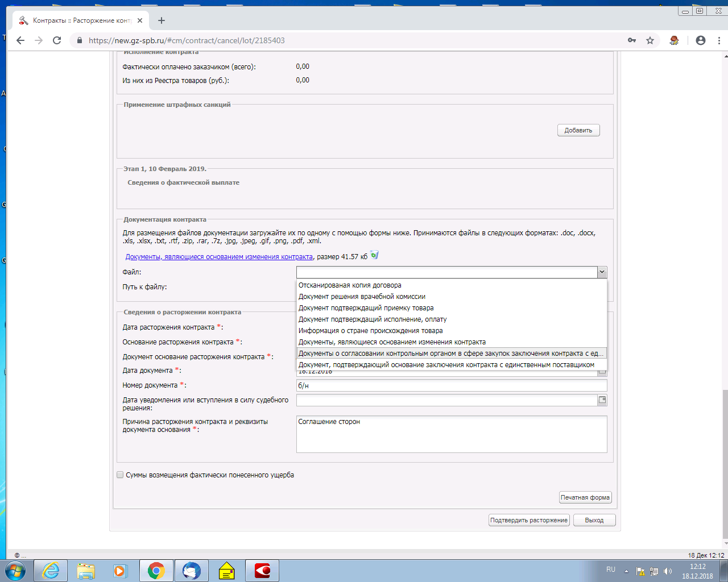Select Отсканированая копия договора option
728x582 pixels.
coord(452,285)
